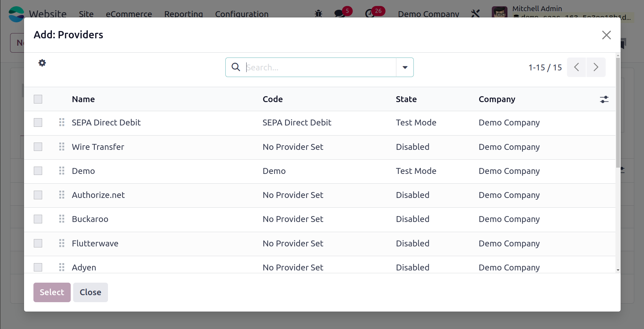Screen dimensions: 644x329
Task: Tick the Authorize.net row checkbox
Action: point(38,195)
